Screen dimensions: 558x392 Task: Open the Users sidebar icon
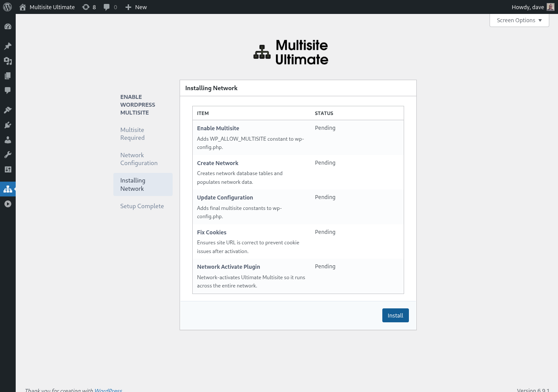click(x=7, y=140)
